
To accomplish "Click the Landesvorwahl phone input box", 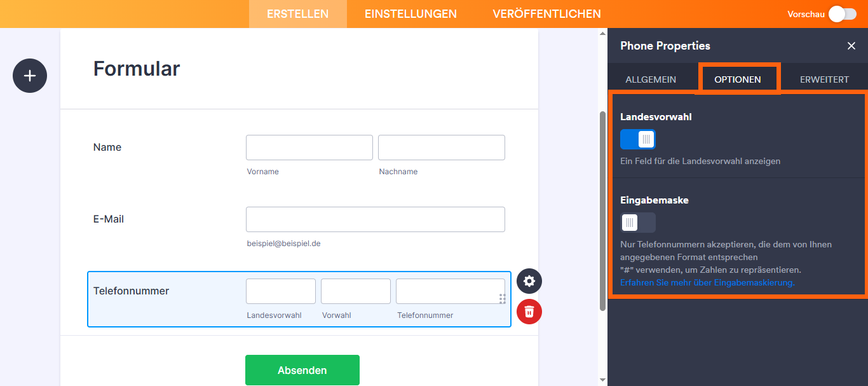I will pos(281,291).
